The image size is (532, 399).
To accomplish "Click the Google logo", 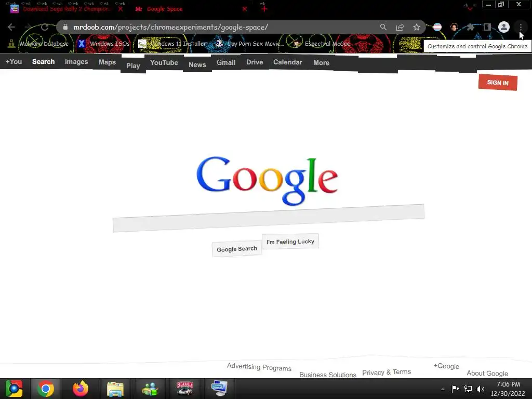I will tap(267, 181).
